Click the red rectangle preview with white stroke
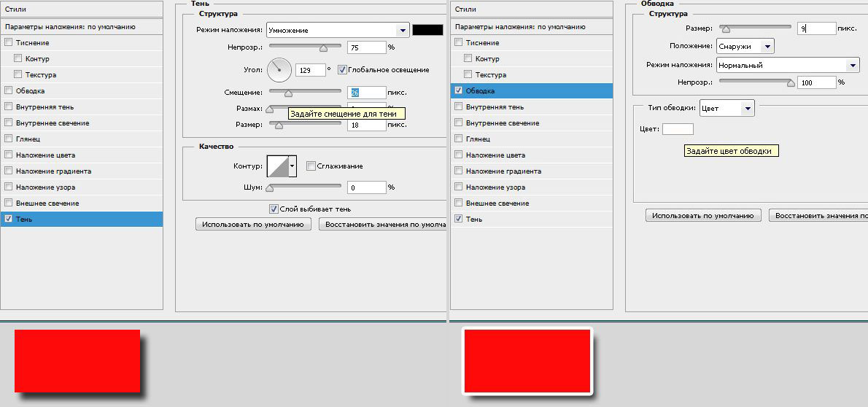Image resolution: width=868 pixels, height=407 pixels. [x=527, y=361]
